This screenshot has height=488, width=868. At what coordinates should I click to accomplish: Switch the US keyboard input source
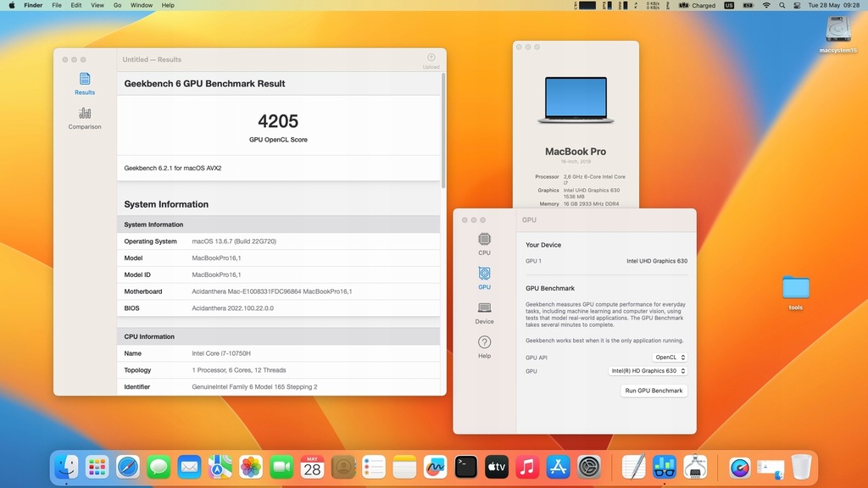coord(729,5)
